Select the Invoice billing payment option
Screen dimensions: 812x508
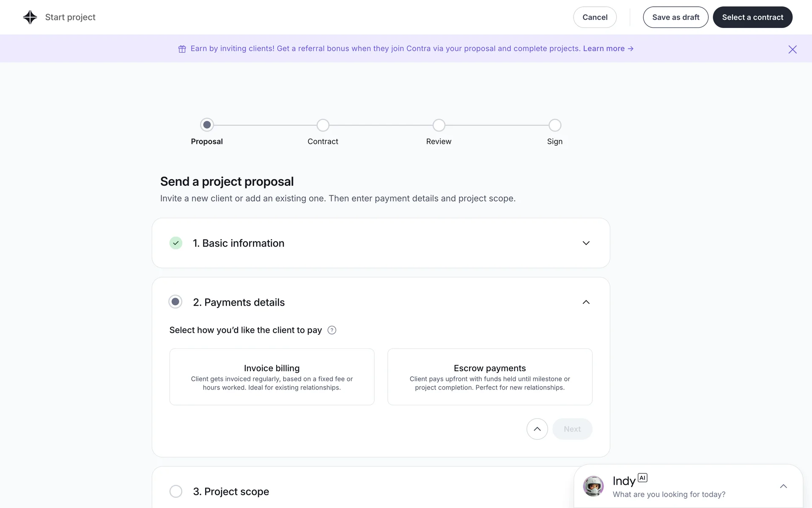[272, 377]
